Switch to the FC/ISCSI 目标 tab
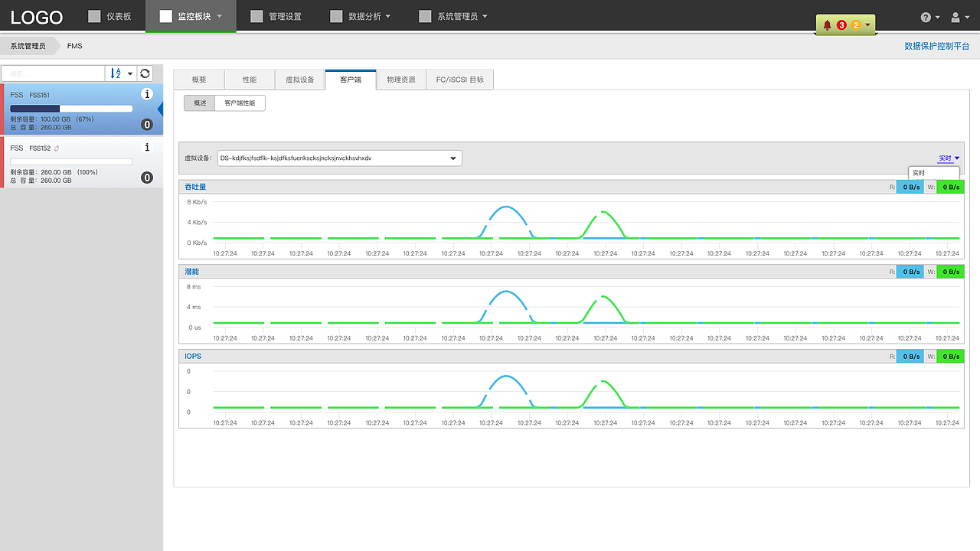The height and width of the screenshot is (551, 980). click(x=460, y=80)
